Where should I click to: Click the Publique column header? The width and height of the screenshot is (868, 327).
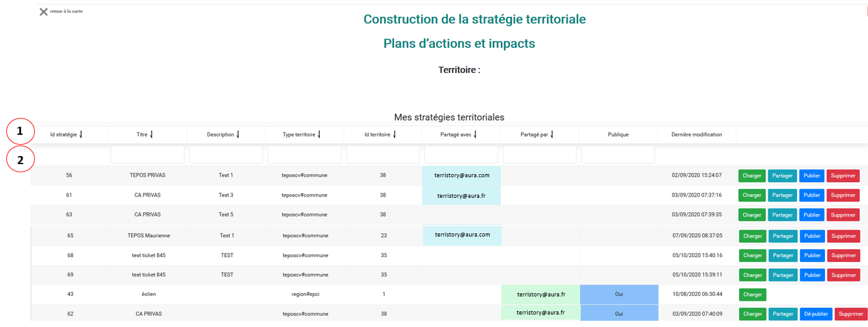(618, 134)
